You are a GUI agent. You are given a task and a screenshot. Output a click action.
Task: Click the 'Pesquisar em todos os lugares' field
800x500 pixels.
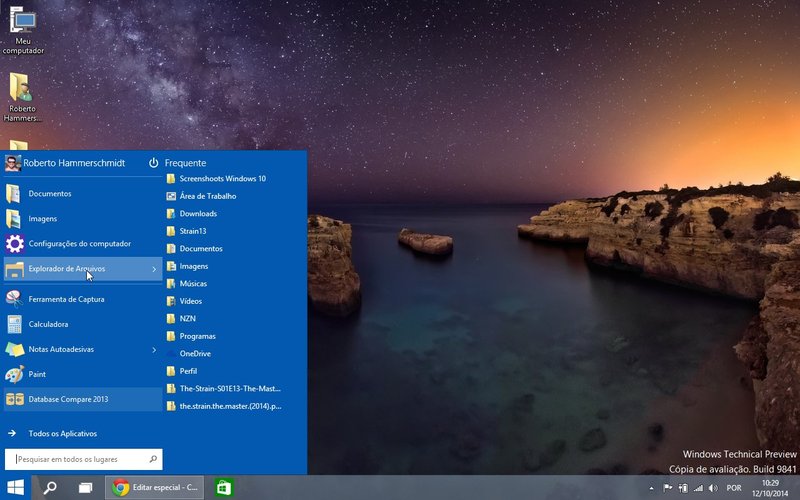click(x=83, y=459)
